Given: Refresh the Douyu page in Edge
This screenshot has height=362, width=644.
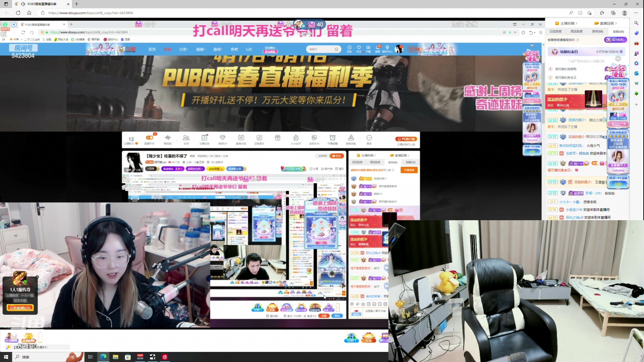Looking at the screenshot, I should [x=18, y=13].
